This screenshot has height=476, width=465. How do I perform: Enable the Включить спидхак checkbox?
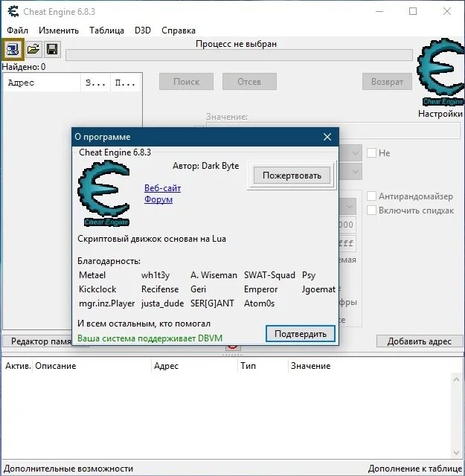click(371, 210)
